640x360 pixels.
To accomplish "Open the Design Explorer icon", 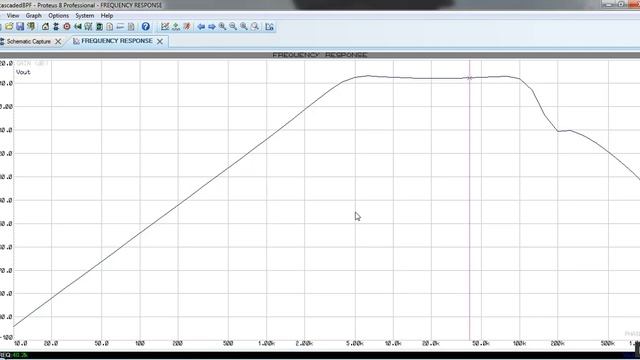I will click(99, 27).
